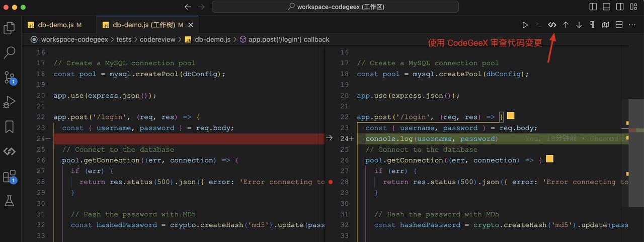Viewport: 644px width, 242px height.
Task: Open the Source Control view
Action: (x=9, y=77)
